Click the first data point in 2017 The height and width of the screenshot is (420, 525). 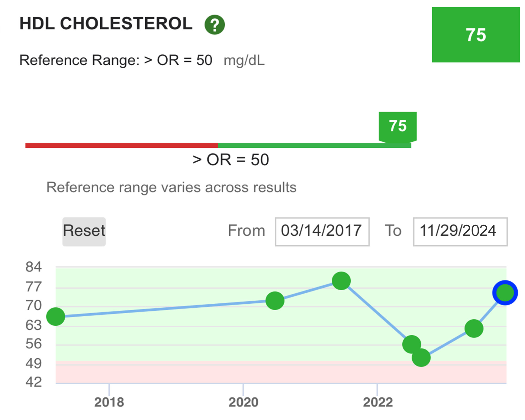click(x=56, y=316)
